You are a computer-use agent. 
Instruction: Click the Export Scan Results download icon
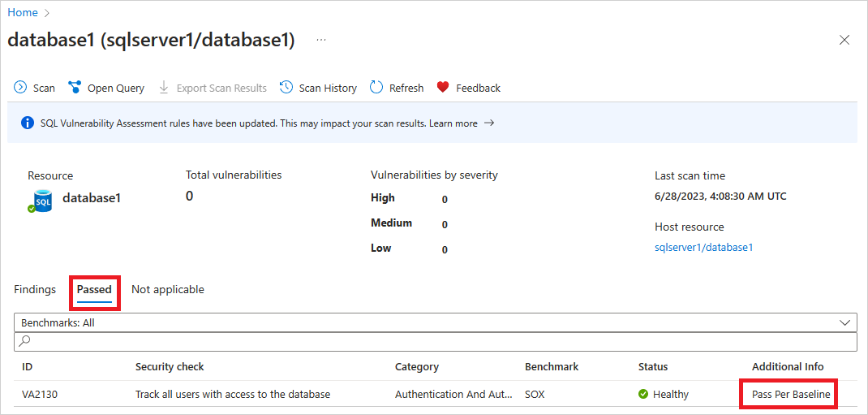pyautogui.click(x=164, y=88)
